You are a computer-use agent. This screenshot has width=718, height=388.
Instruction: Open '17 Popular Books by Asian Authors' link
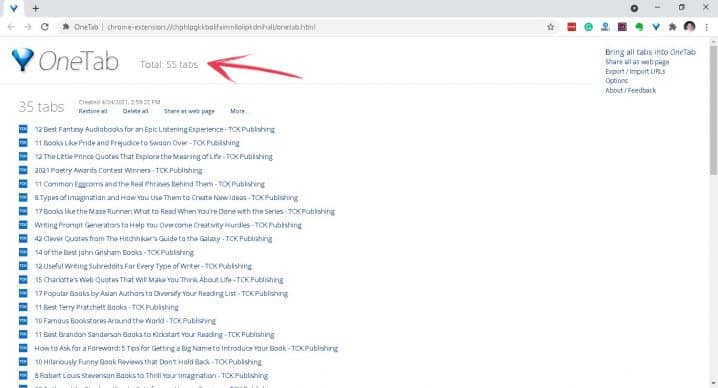[161, 293]
